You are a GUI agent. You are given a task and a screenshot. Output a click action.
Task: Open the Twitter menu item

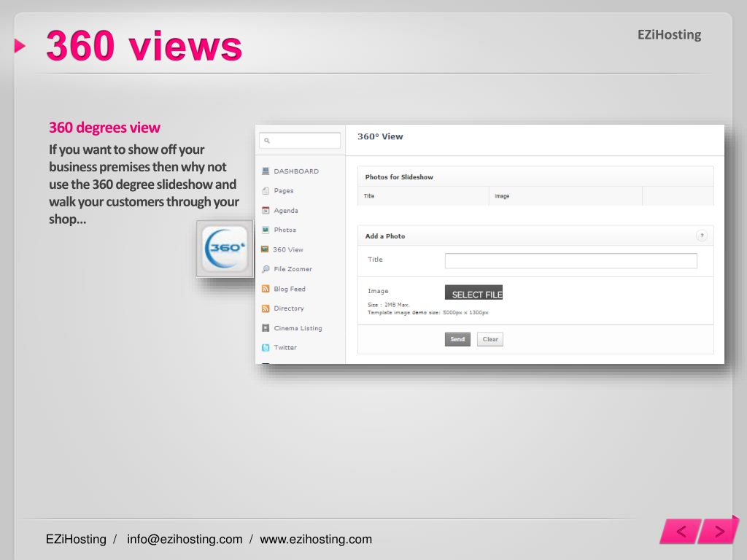(x=285, y=348)
